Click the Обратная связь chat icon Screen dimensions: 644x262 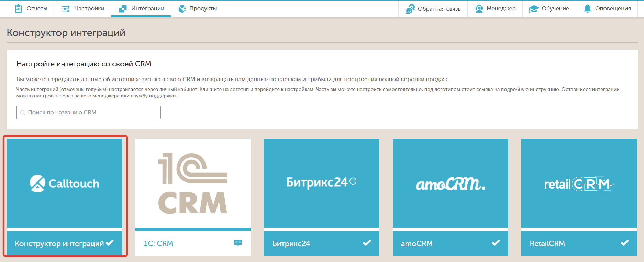(410, 9)
